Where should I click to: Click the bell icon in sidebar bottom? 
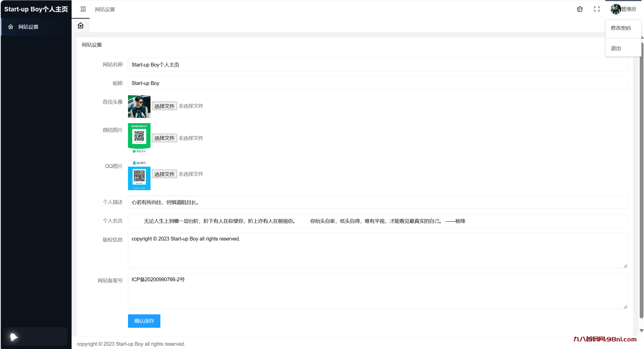(14, 337)
